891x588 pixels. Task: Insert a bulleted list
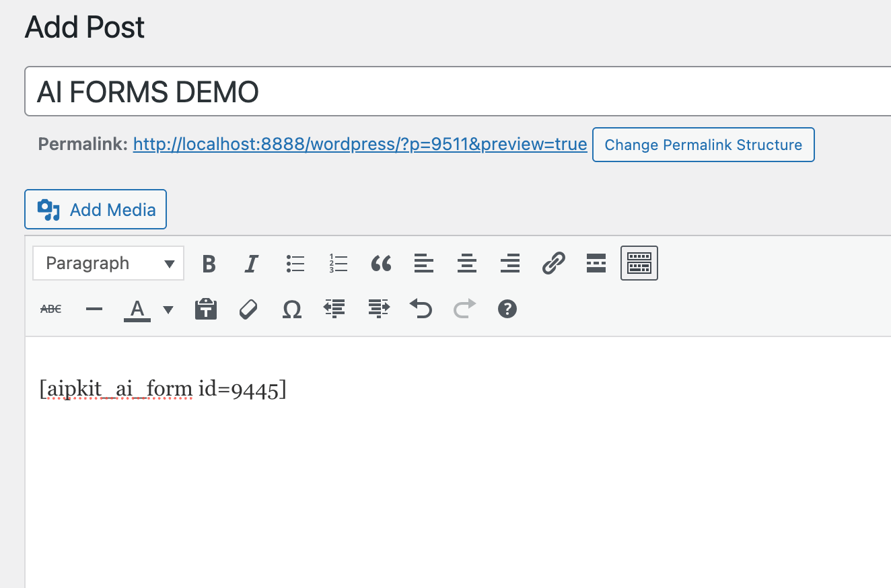(295, 264)
